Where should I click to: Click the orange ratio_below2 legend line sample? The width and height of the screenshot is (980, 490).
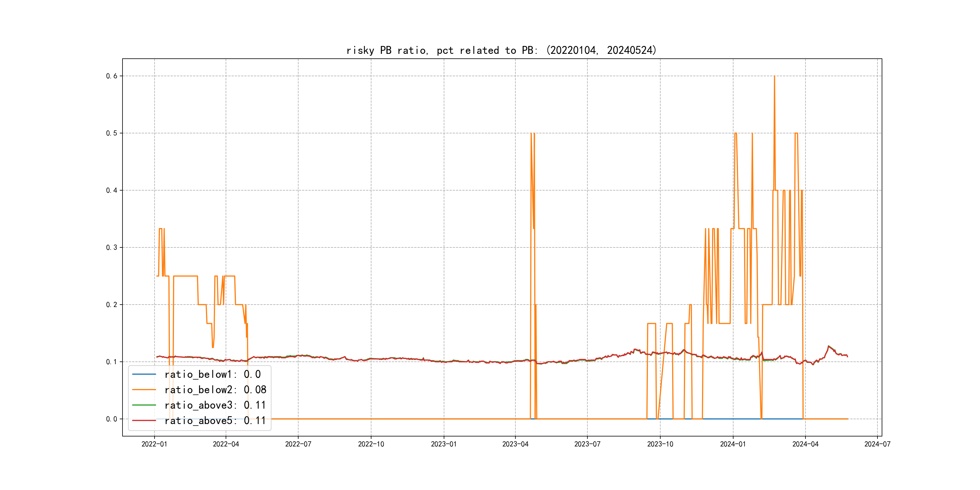click(x=144, y=390)
